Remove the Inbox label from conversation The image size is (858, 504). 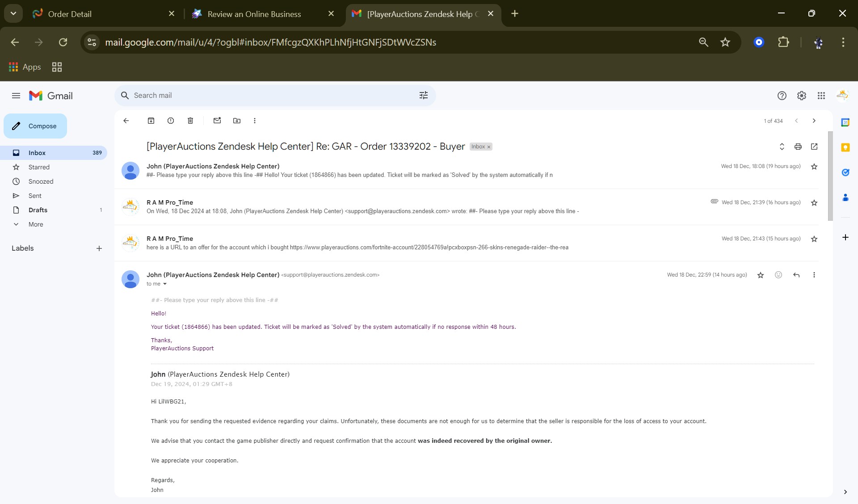tap(489, 147)
